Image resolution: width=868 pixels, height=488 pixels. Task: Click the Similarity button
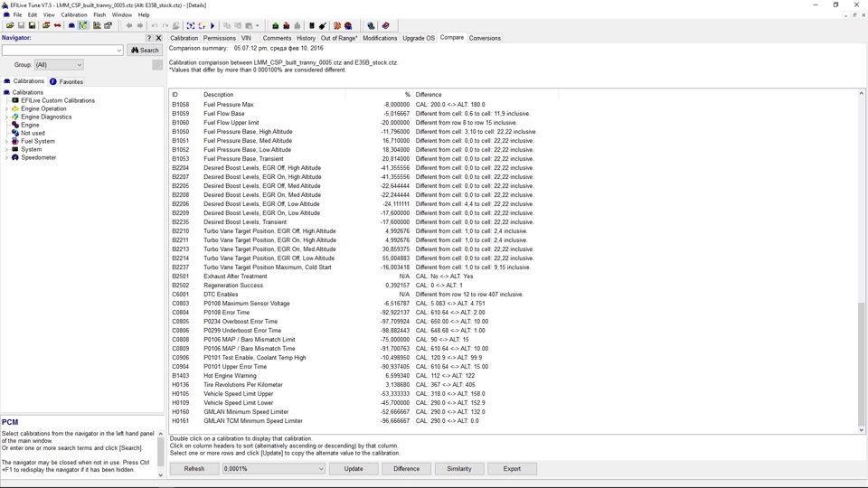459,469
